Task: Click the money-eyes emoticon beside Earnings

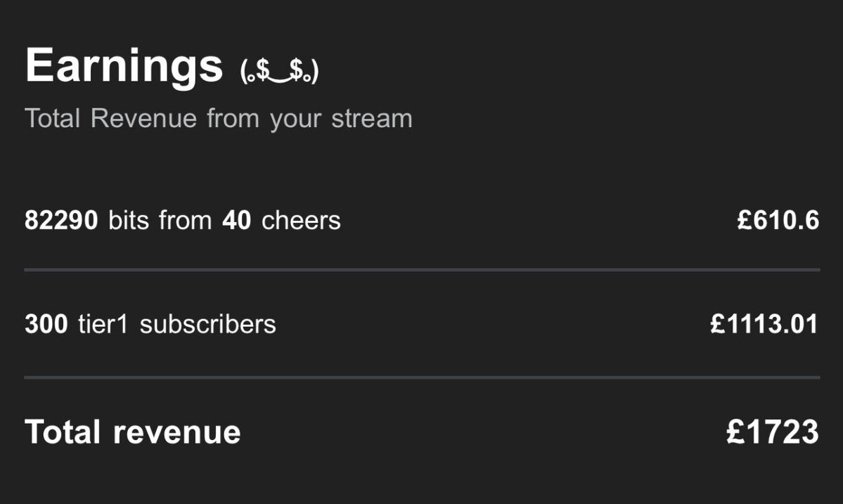Action: click(x=279, y=71)
